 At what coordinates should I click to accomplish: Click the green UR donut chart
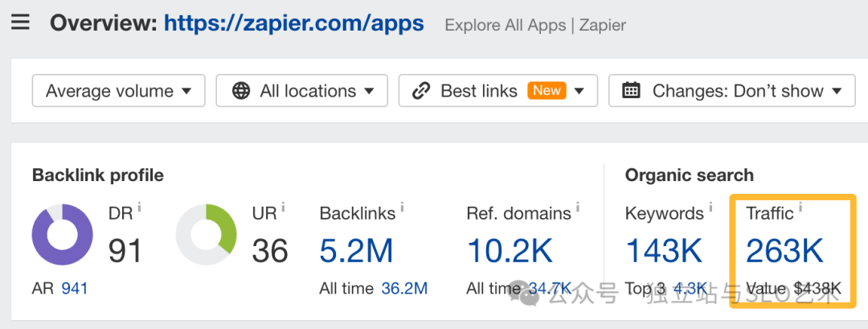tap(207, 234)
